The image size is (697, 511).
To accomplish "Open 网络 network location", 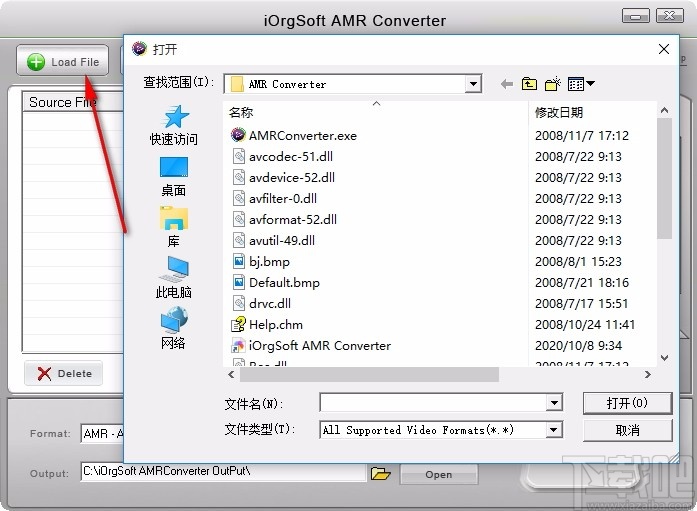I will tap(174, 328).
